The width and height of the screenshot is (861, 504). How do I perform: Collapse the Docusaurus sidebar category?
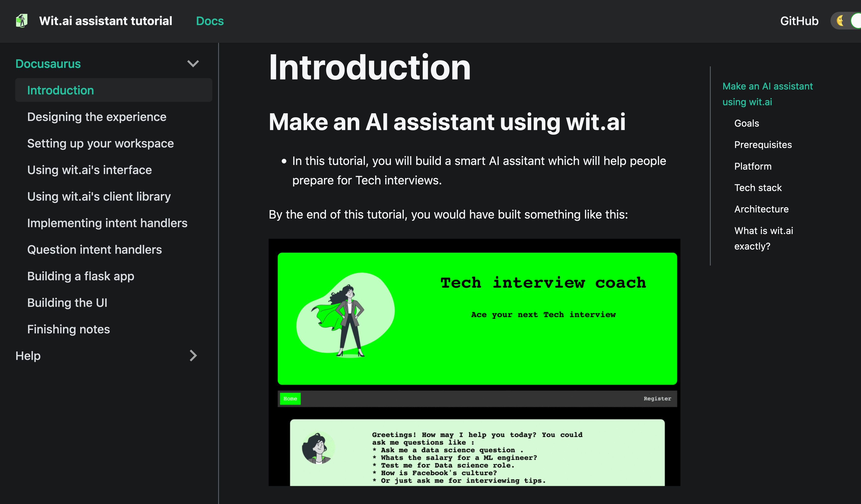(193, 64)
